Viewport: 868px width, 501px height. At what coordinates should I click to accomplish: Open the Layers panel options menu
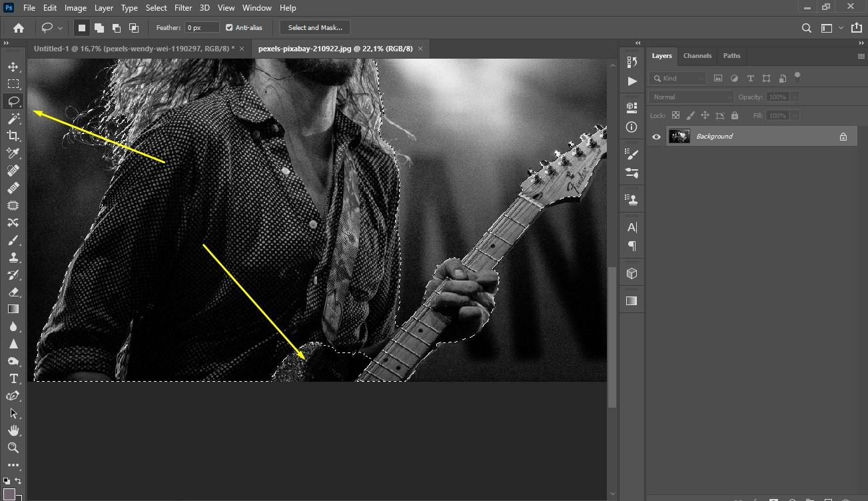point(861,57)
